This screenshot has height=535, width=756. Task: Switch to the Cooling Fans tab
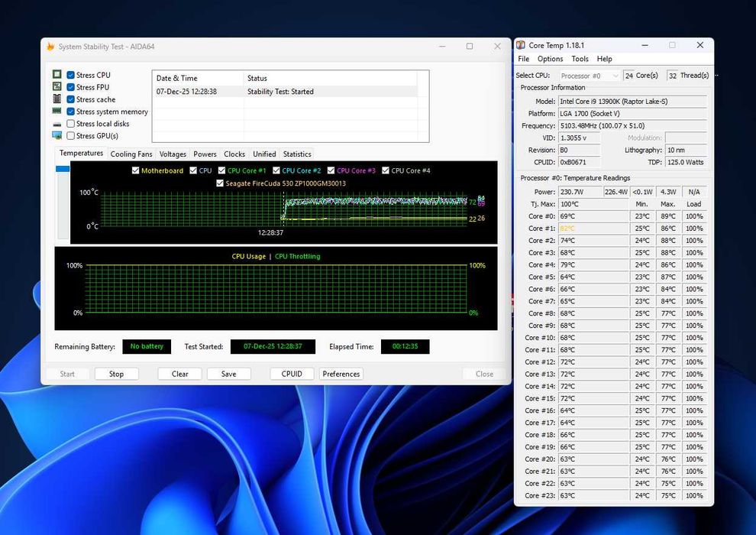(131, 154)
